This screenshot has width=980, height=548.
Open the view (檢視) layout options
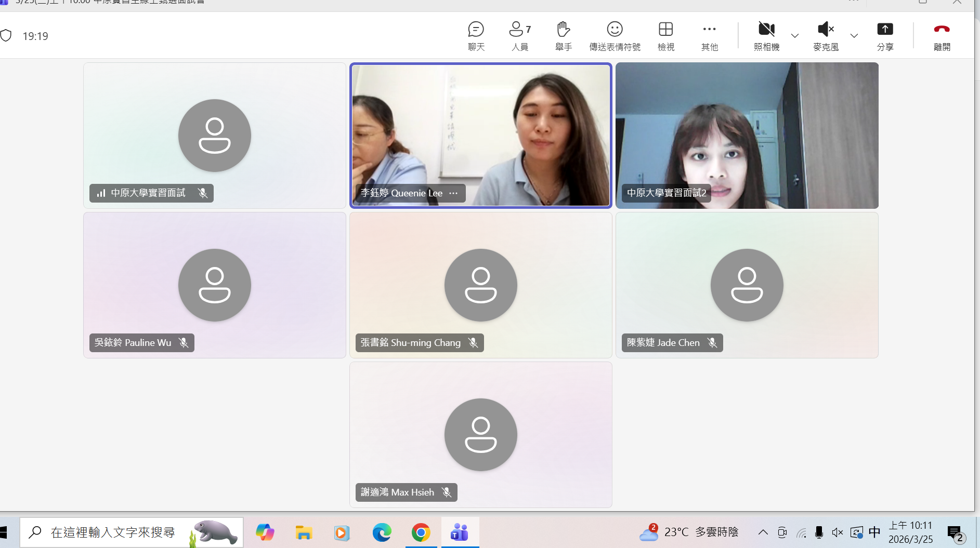[x=665, y=35]
